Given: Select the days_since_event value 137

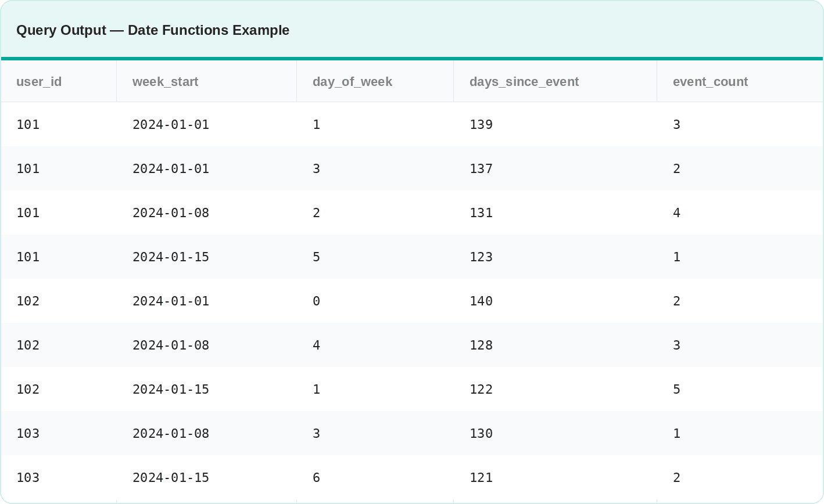Looking at the screenshot, I should pos(481,168).
